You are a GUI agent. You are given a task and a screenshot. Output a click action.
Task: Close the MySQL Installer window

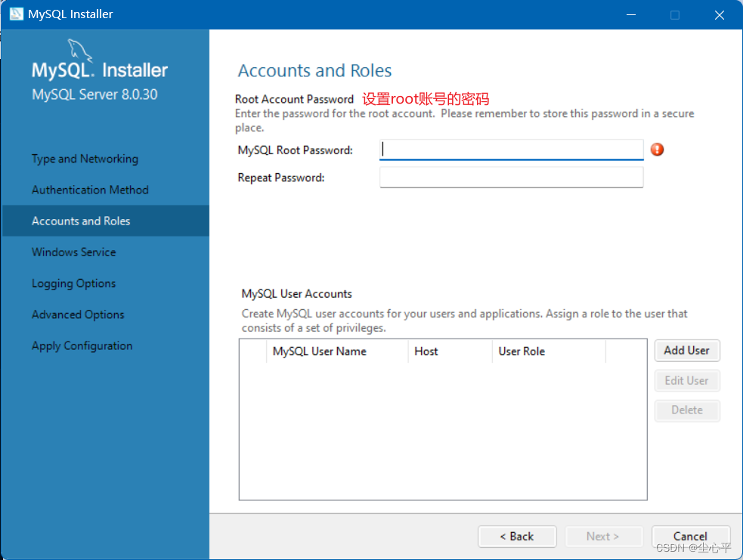[x=720, y=14]
